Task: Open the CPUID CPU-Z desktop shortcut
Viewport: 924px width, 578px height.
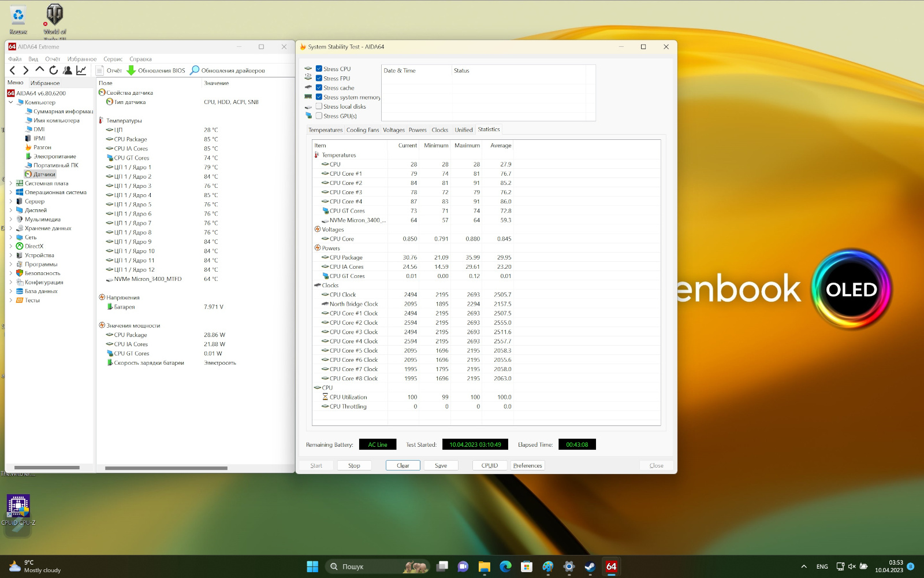Action: [x=18, y=510]
